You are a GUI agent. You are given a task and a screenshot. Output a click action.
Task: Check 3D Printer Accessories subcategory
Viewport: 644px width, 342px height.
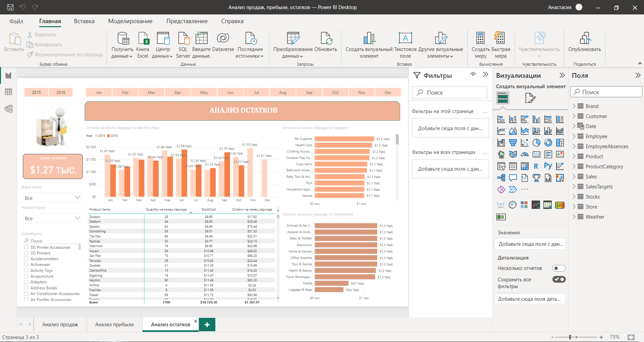tap(26, 247)
